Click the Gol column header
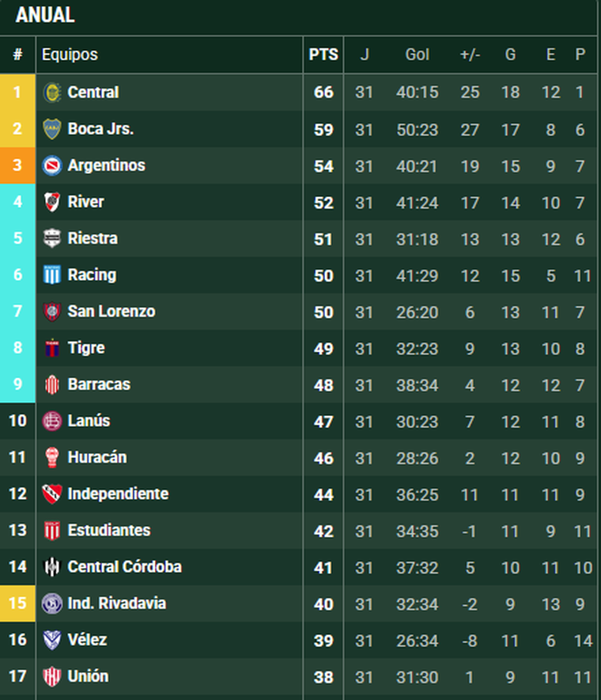Viewport: 601px width, 700px height. tap(417, 55)
